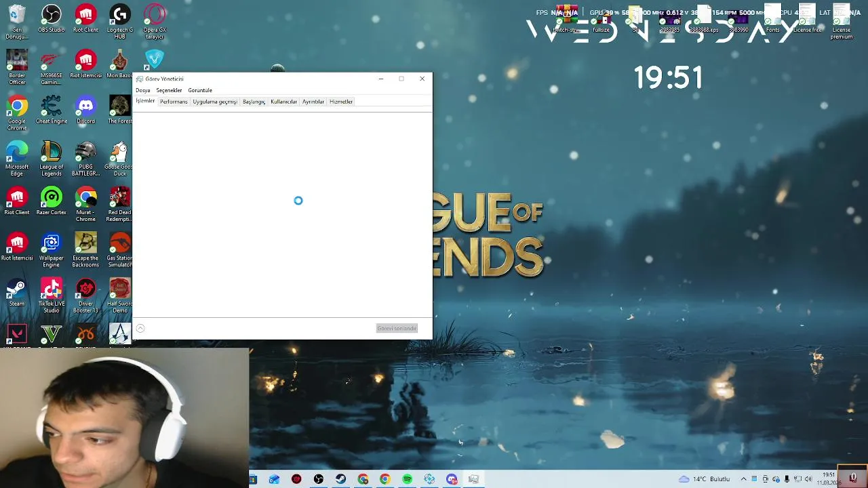
Task: Switch to the İşlemler tab
Action: 145,101
